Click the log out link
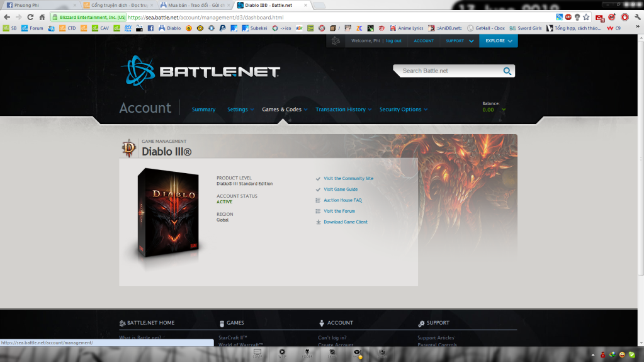This screenshot has width=644, height=362. (x=393, y=41)
